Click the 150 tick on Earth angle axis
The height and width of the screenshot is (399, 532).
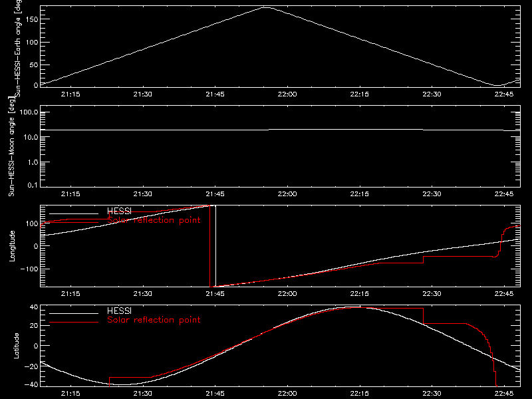click(32, 19)
